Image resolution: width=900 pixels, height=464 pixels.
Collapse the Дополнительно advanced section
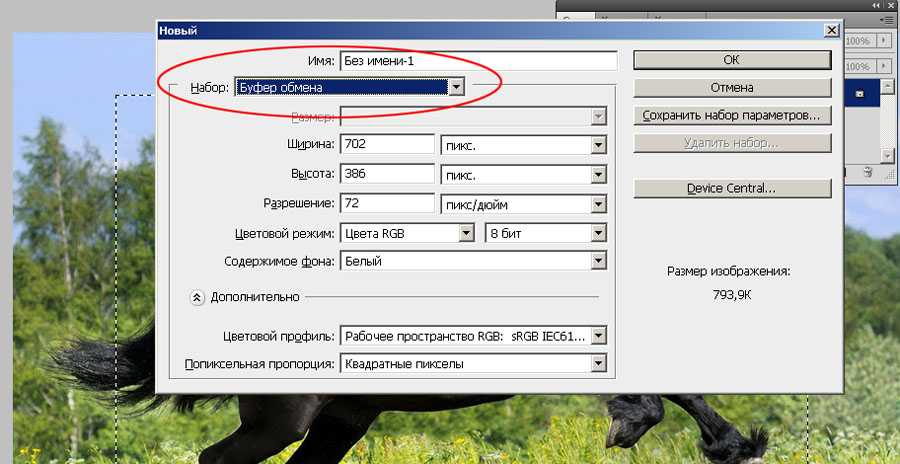(197, 297)
